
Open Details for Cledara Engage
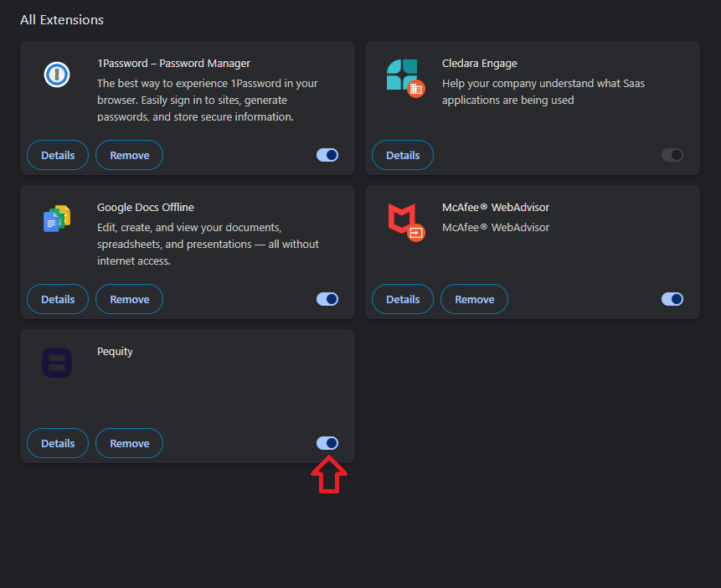pos(403,155)
